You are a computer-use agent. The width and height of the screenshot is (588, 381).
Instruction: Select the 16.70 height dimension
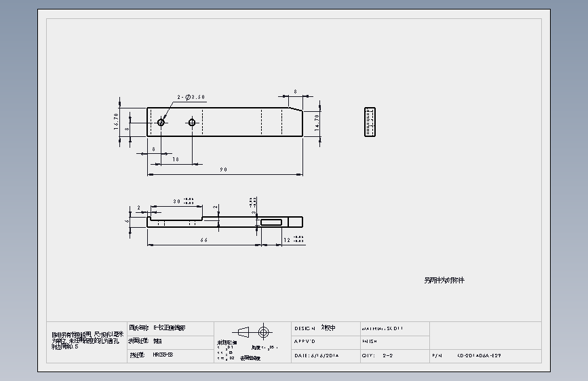(x=116, y=121)
